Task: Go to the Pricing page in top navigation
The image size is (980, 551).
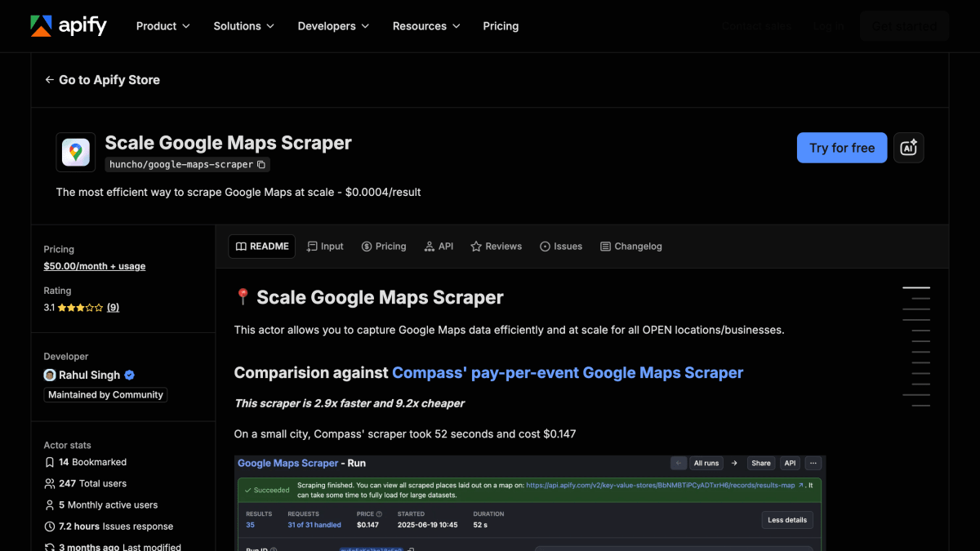Action: (501, 26)
